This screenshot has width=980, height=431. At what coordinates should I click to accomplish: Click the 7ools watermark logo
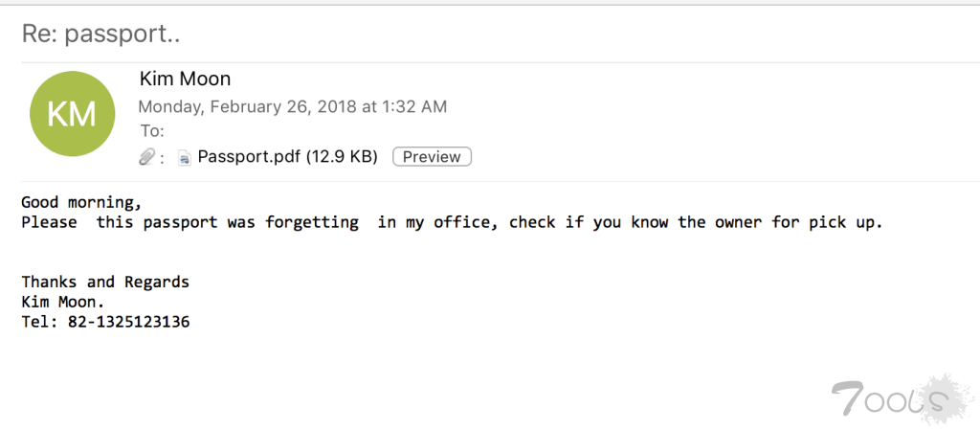coord(888,396)
